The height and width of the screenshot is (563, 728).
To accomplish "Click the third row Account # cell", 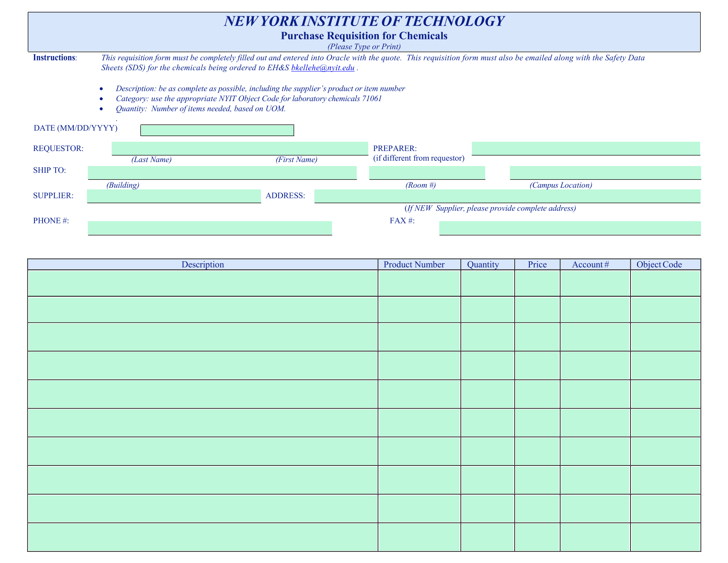I will [x=596, y=337].
